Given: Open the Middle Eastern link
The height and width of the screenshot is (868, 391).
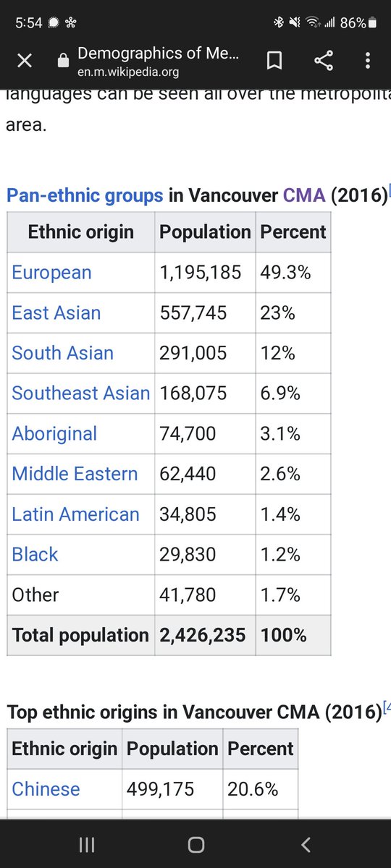Looking at the screenshot, I should (75, 474).
